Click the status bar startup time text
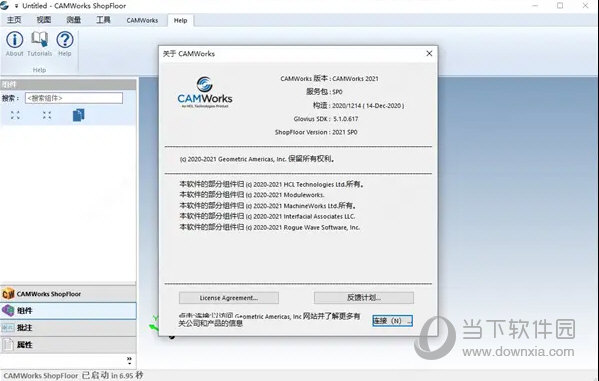The width and height of the screenshot is (599, 381). point(73,376)
